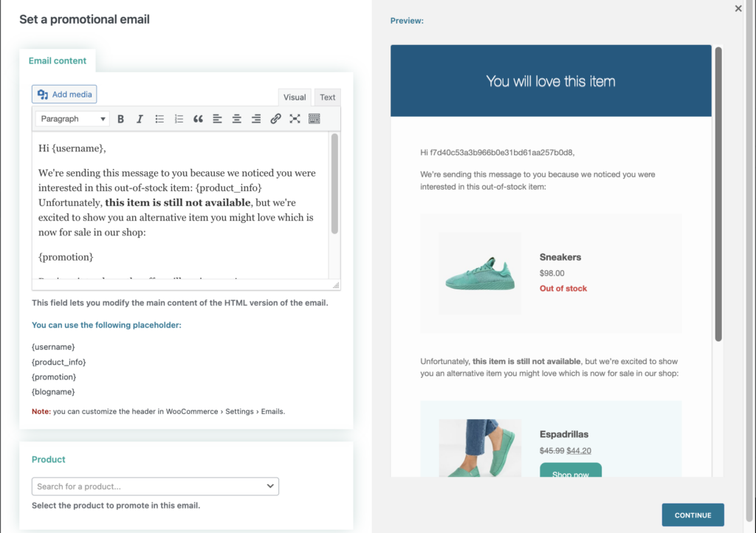
Task: Switch to the Text editor tab
Action: pyautogui.click(x=327, y=97)
